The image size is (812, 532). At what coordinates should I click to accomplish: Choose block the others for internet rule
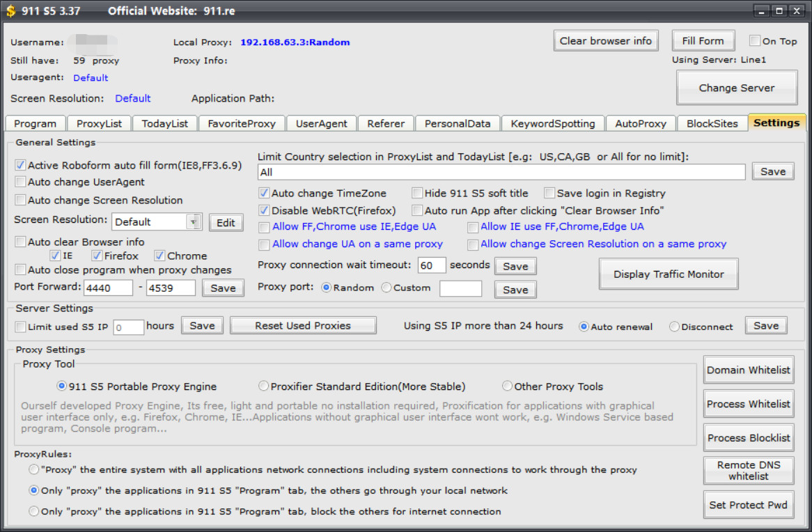click(33, 511)
